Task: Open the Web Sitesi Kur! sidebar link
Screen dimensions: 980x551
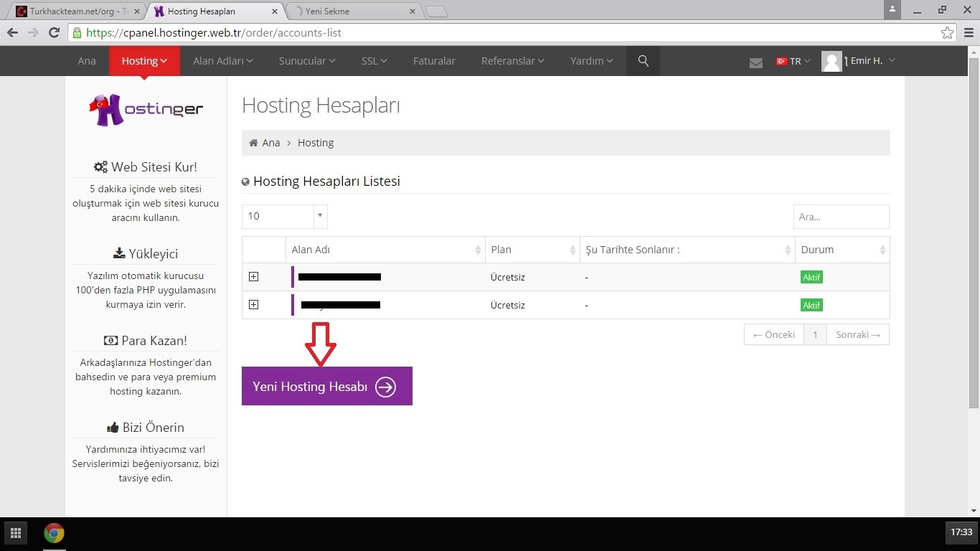Action: (x=146, y=167)
